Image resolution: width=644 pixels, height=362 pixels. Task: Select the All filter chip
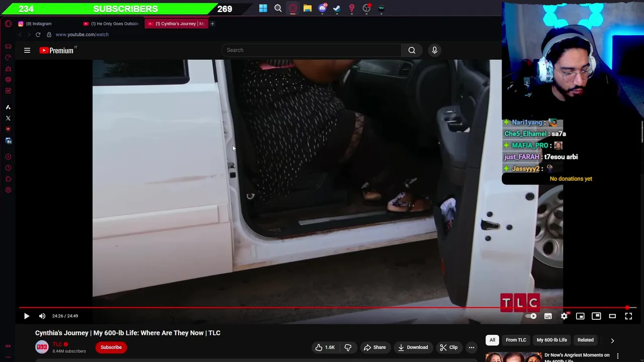point(492,340)
